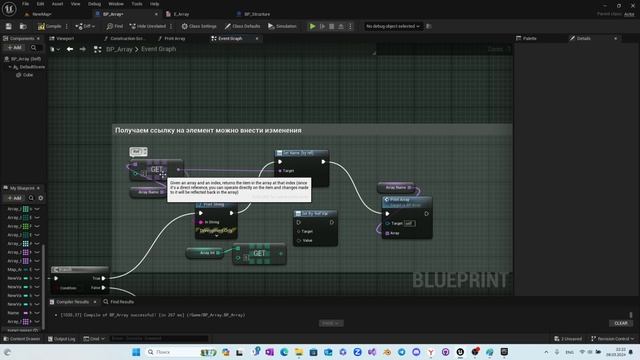Open the Content Drawer

(22, 339)
